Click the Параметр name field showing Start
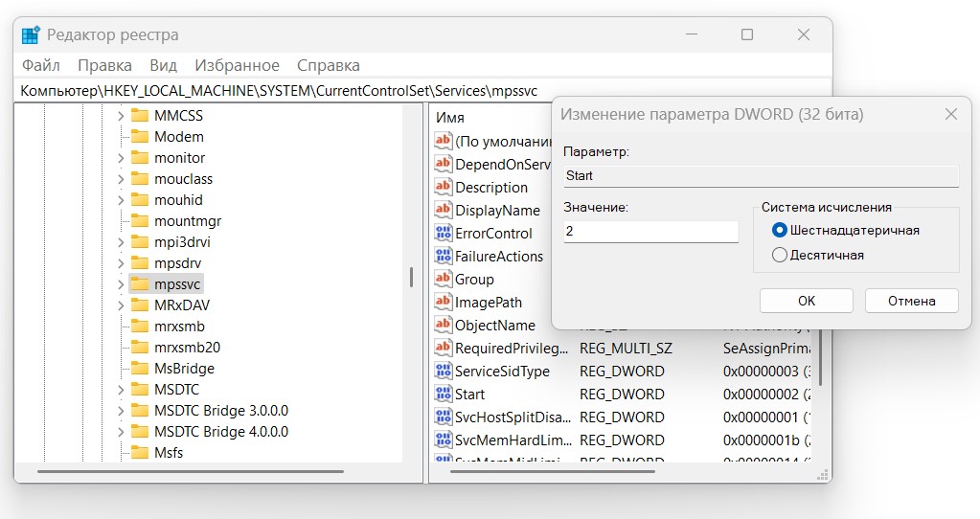This screenshot has height=519, width=980. (761, 176)
